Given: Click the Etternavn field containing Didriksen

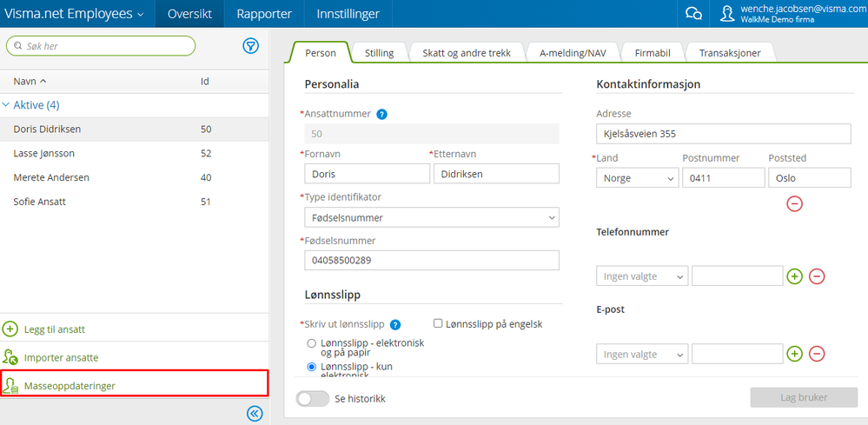Looking at the screenshot, I should tap(496, 174).
